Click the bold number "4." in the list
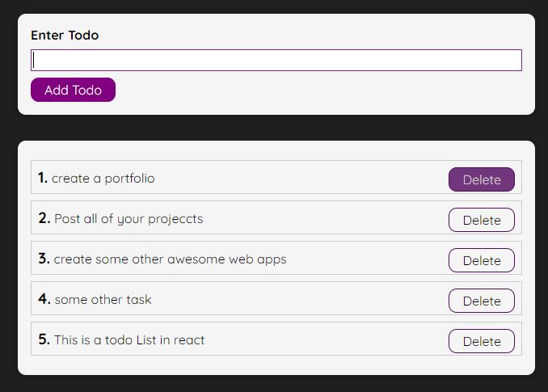The height and width of the screenshot is (392, 548). tap(44, 299)
